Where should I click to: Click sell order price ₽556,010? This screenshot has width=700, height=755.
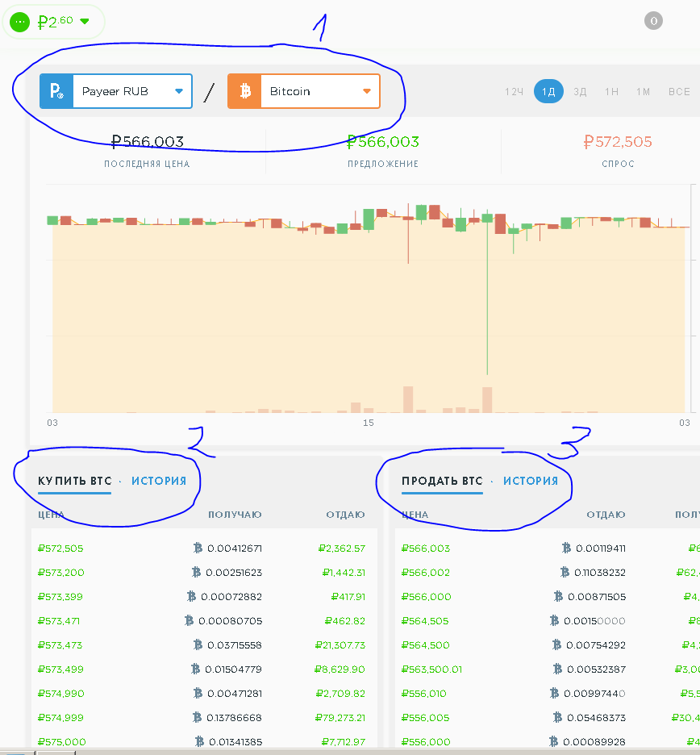[424, 694]
